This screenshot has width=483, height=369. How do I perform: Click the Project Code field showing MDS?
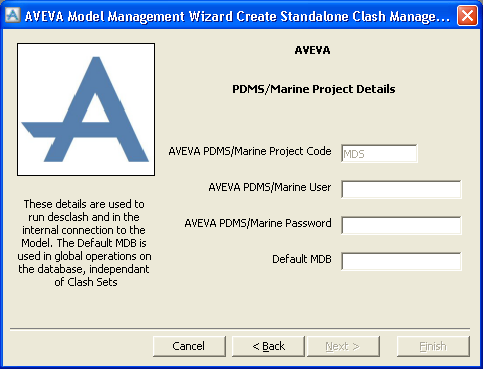pos(379,154)
